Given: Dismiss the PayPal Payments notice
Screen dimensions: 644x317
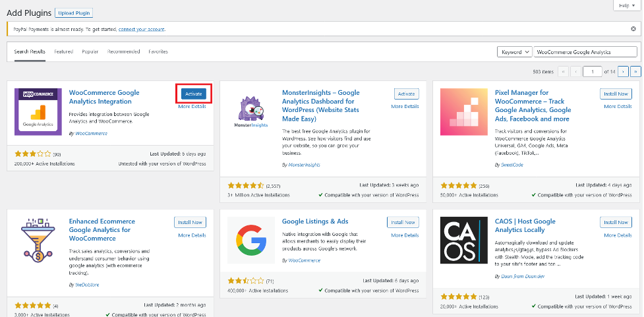Looking at the screenshot, I should point(633,29).
